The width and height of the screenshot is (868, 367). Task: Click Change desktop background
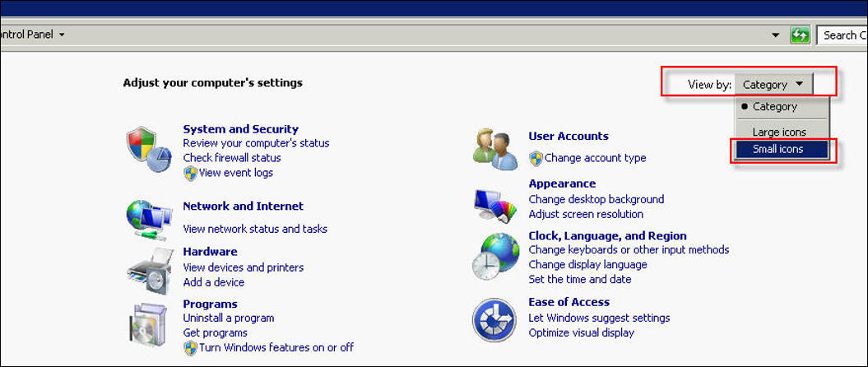point(596,199)
